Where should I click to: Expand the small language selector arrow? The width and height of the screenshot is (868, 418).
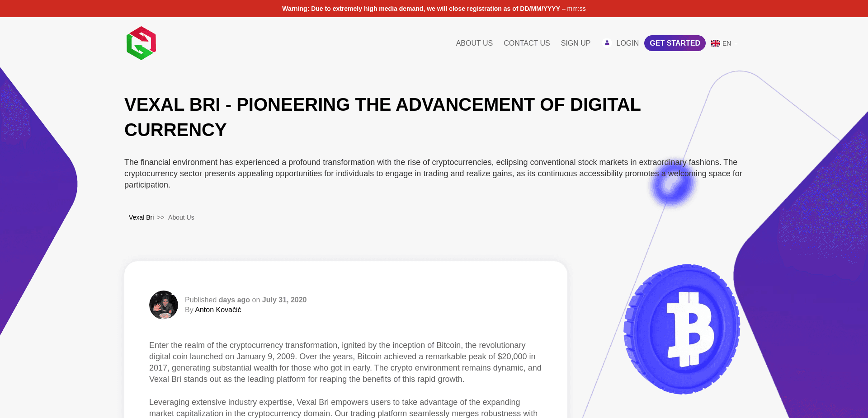(x=736, y=44)
